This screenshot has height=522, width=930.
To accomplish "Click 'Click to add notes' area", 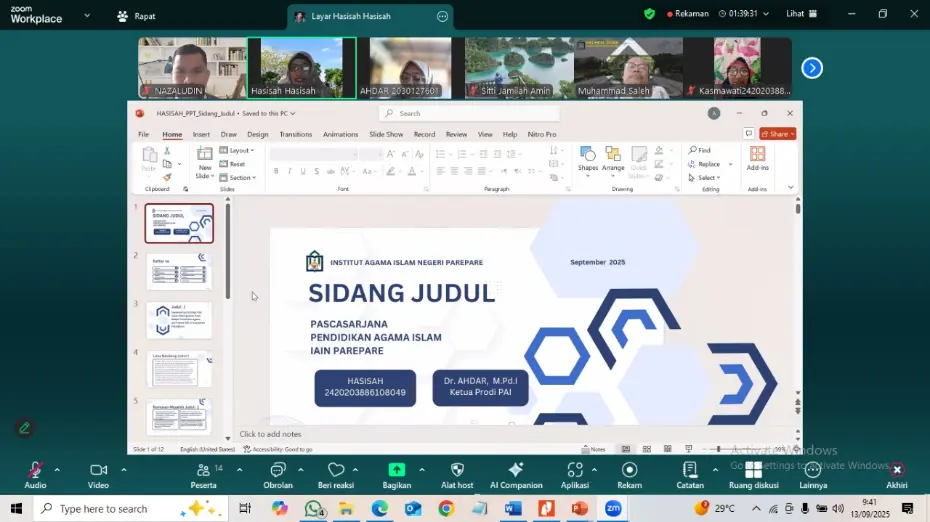I will [270, 434].
